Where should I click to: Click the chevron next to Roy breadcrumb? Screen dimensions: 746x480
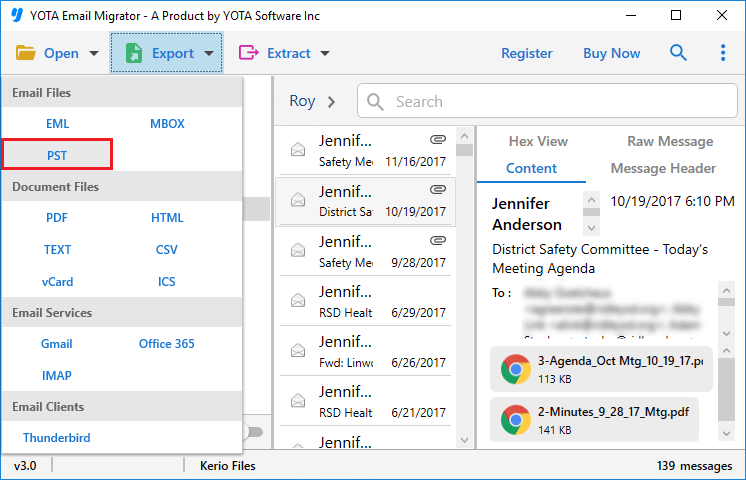(332, 102)
